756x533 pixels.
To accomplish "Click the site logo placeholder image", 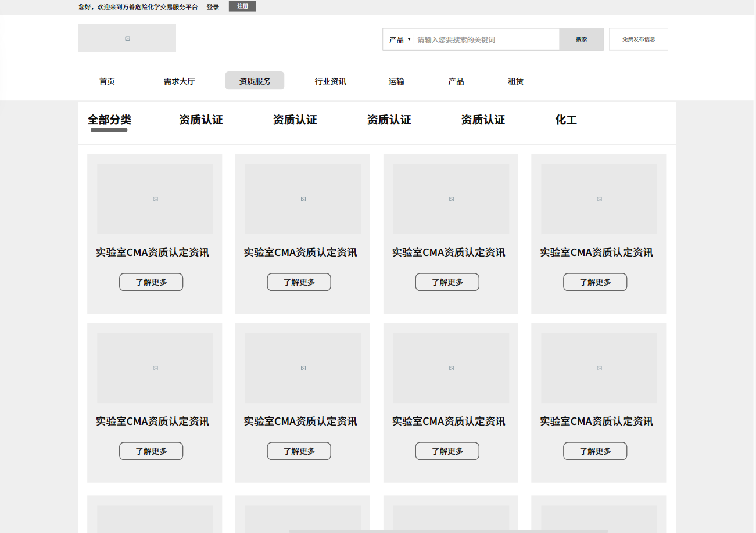I will click(127, 38).
